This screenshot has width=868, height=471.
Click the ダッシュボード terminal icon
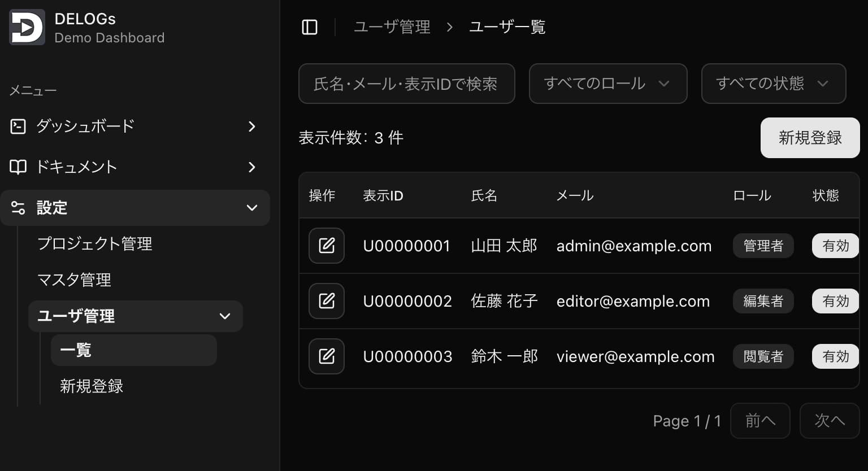[18, 126]
